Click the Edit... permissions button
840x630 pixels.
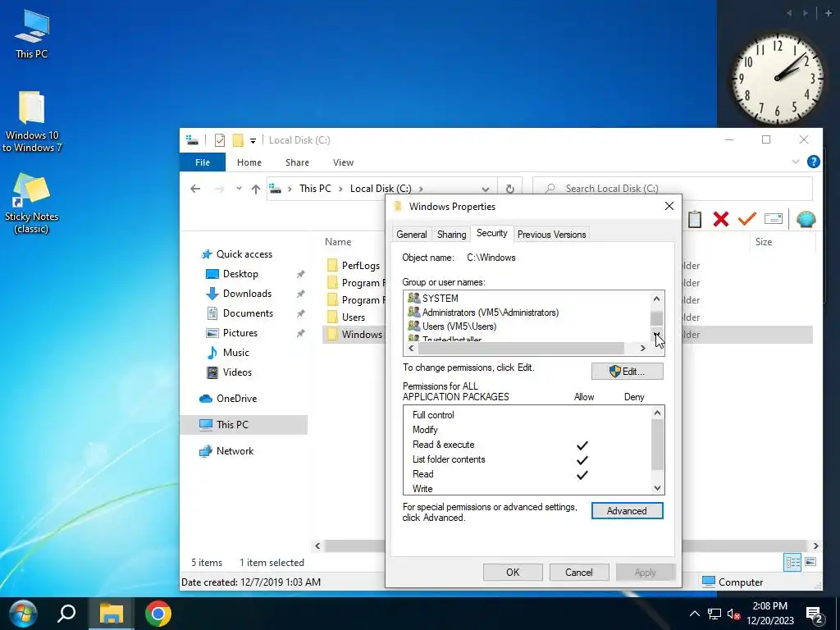click(628, 372)
